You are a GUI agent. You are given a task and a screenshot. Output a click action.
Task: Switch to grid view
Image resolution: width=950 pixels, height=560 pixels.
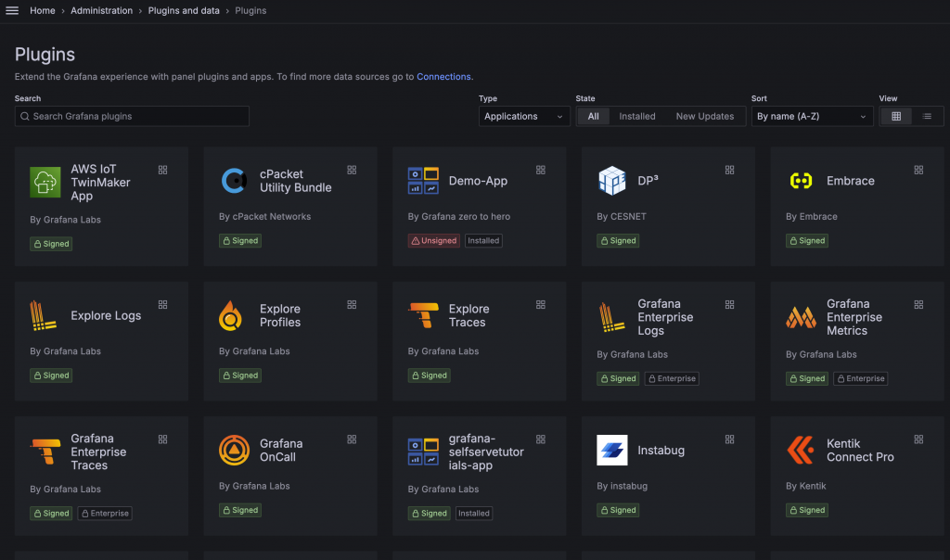tap(896, 116)
